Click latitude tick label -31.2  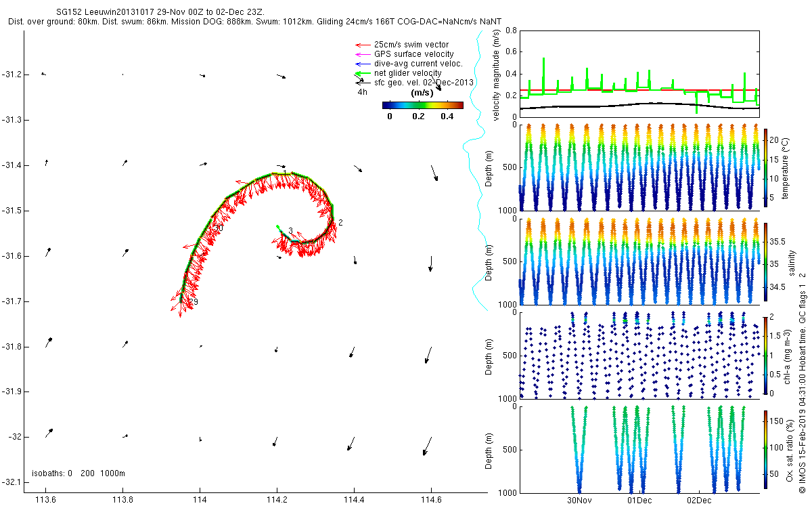pos(12,75)
